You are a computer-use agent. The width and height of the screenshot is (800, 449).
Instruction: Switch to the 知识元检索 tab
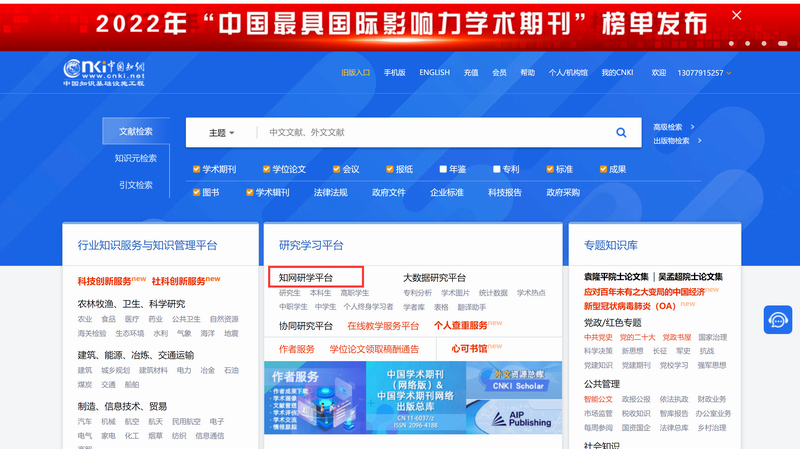[136, 158]
